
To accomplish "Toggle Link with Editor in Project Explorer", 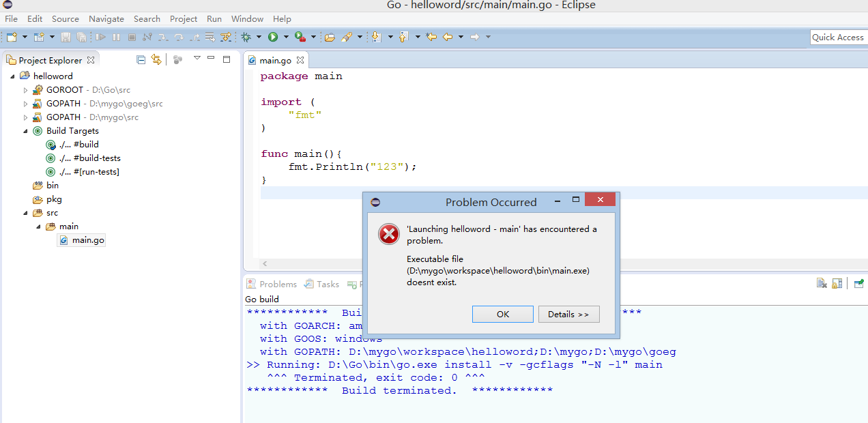I will pos(156,59).
